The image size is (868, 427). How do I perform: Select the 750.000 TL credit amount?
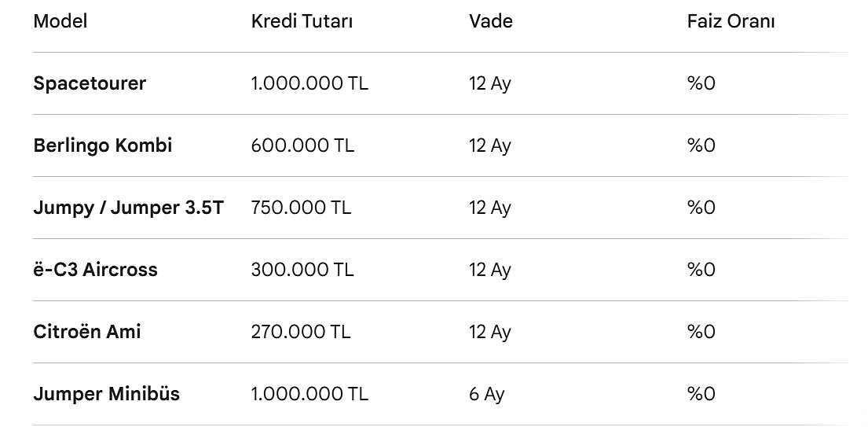tap(302, 208)
